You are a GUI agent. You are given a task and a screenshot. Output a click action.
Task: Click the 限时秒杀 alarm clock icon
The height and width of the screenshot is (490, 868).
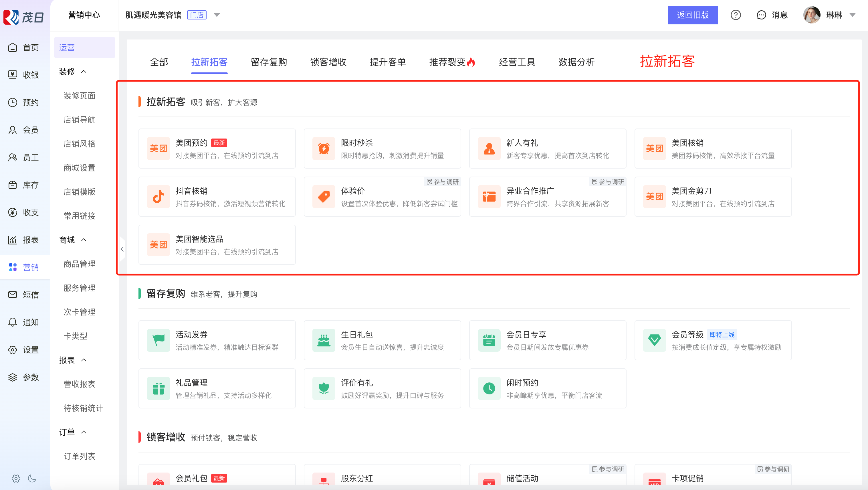click(x=324, y=148)
